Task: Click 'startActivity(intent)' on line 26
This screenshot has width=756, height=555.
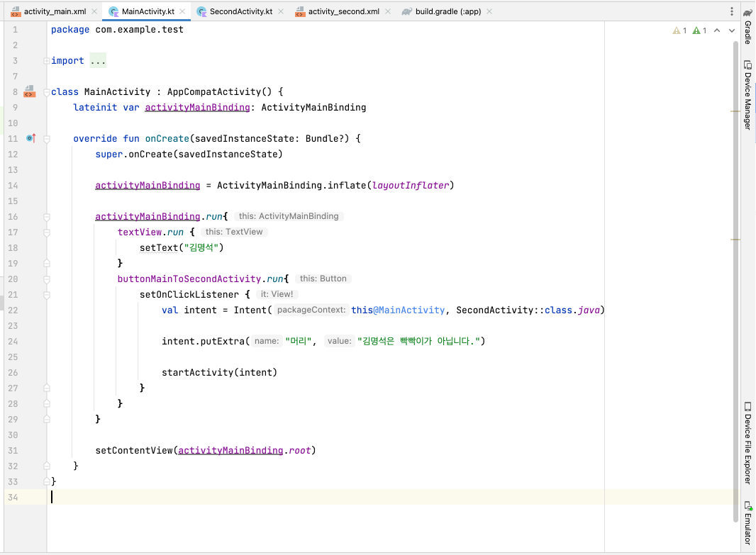Action: click(x=219, y=372)
